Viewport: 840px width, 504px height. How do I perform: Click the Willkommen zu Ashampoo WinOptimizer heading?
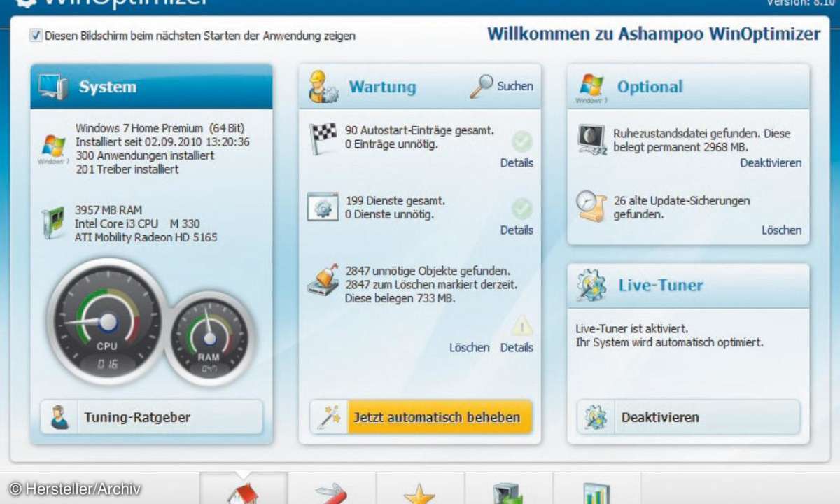pyautogui.click(x=654, y=34)
